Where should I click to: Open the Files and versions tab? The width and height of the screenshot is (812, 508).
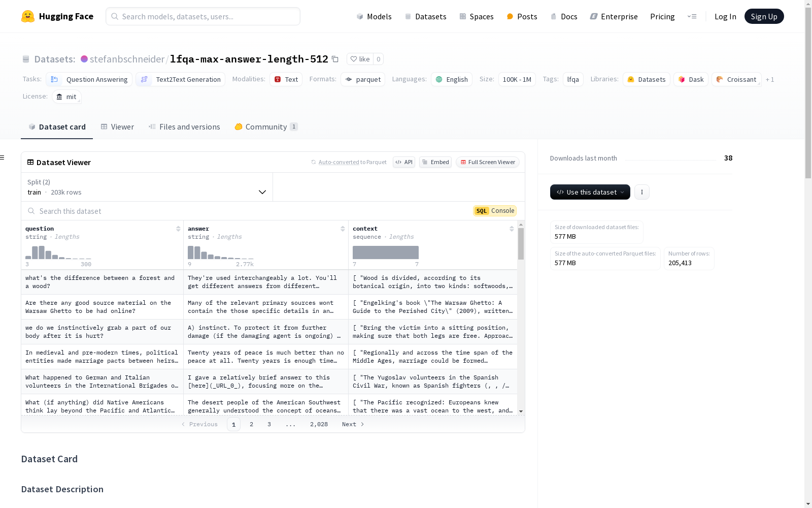(184, 127)
